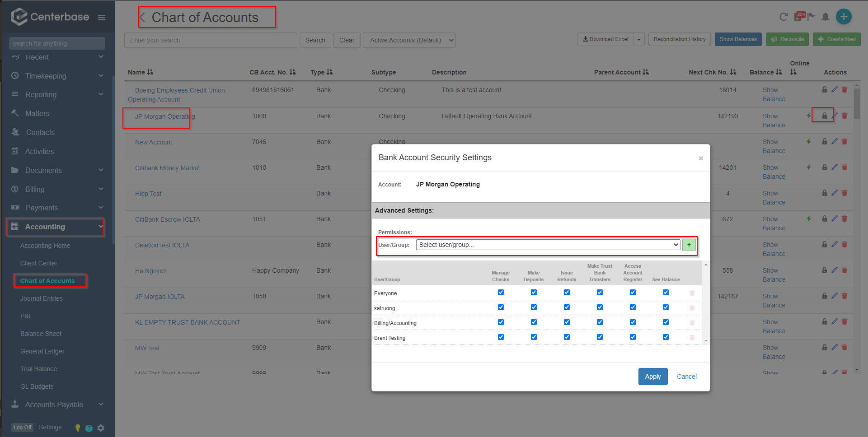
Task: Open the Download Excel dropdown arrow
Action: (639, 39)
